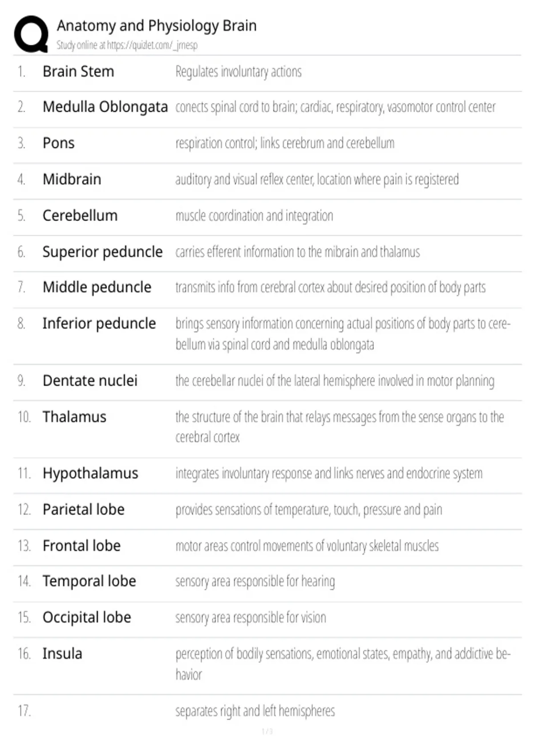Image resolution: width=534 pixels, height=756 pixels.
Task: Select the Thalamus definition text
Action: pyautogui.click(x=340, y=427)
